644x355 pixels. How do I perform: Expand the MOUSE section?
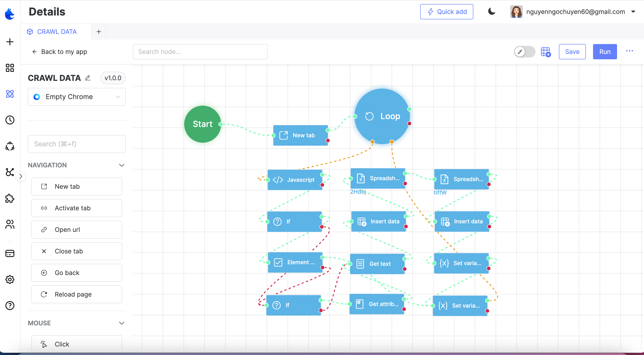(x=122, y=323)
